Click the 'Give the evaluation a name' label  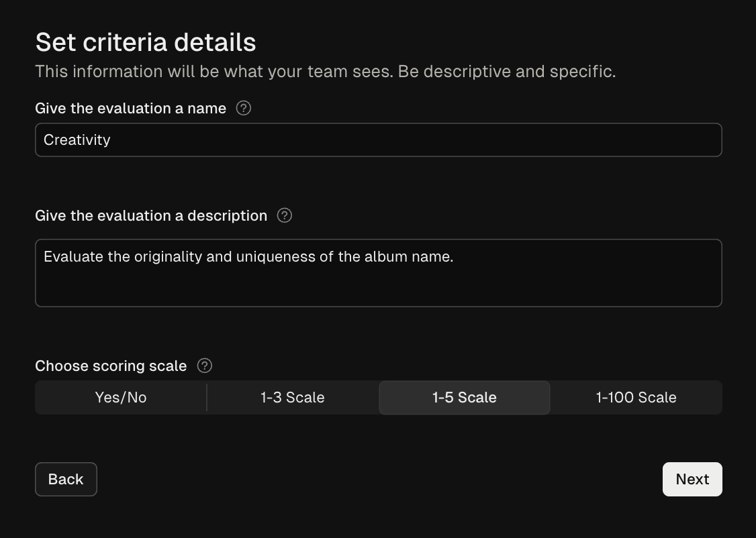point(130,108)
